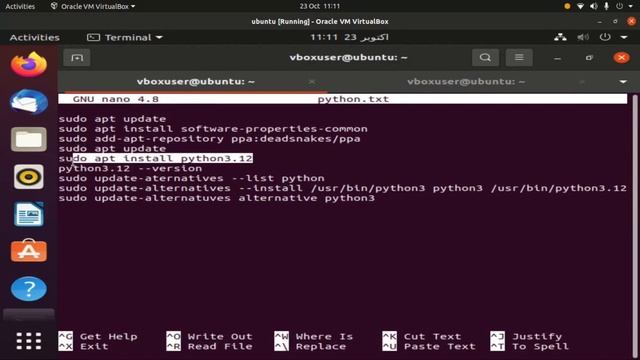This screenshot has height=360, width=640.
Task: Click highlighted 'apt install python3.12' line
Action: pos(156,158)
